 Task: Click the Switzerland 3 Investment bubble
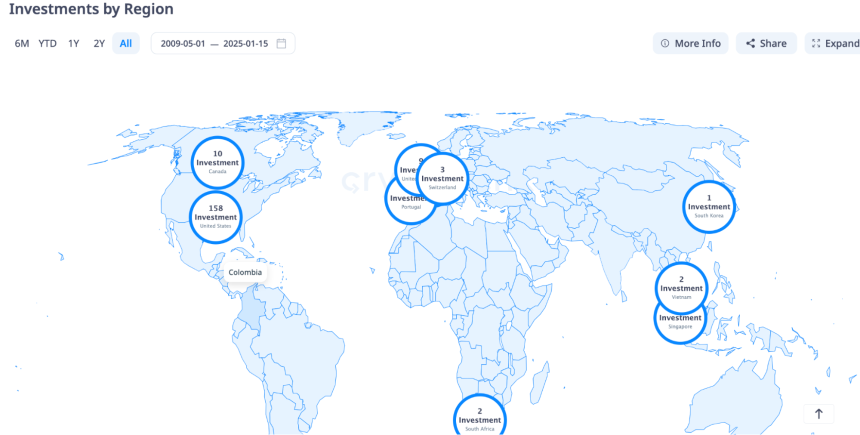pos(443,178)
